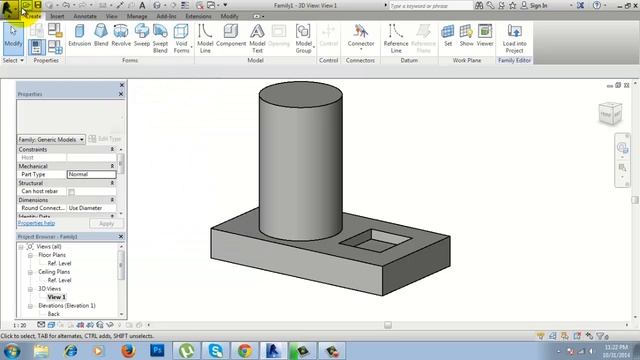Select the Swept Blend tool
This screenshot has width=640, height=360.
point(160,39)
